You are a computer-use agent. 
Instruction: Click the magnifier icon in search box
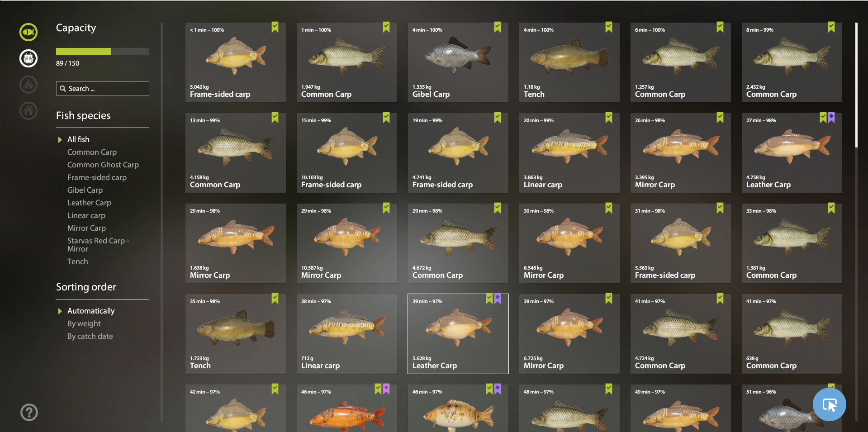coord(62,89)
